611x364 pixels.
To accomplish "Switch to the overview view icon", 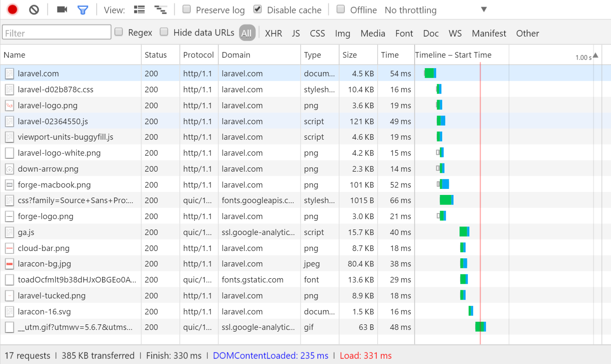I will (161, 9).
